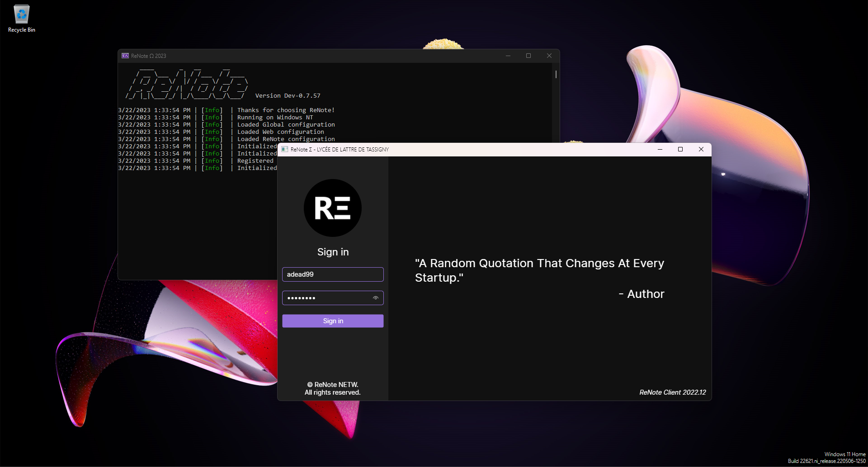This screenshot has width=868, height=467.
Task: Click the console window app icon
Action: (125, 56)
